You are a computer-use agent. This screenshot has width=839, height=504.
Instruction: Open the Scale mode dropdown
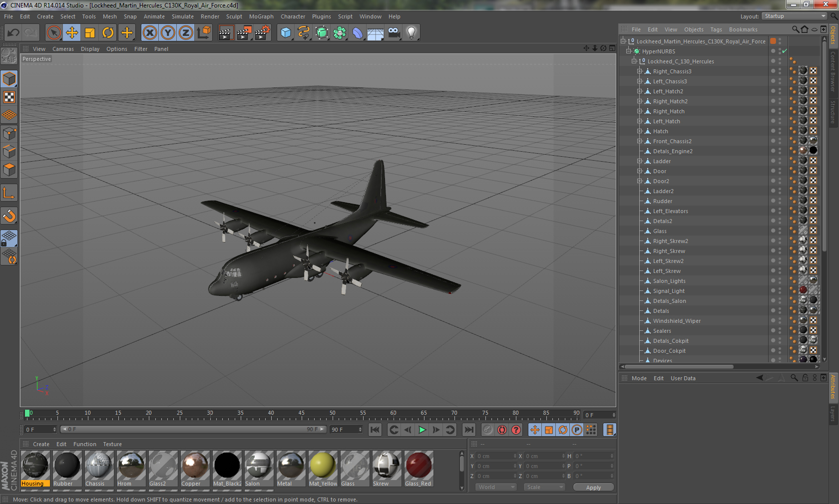(x=544, y=487)
